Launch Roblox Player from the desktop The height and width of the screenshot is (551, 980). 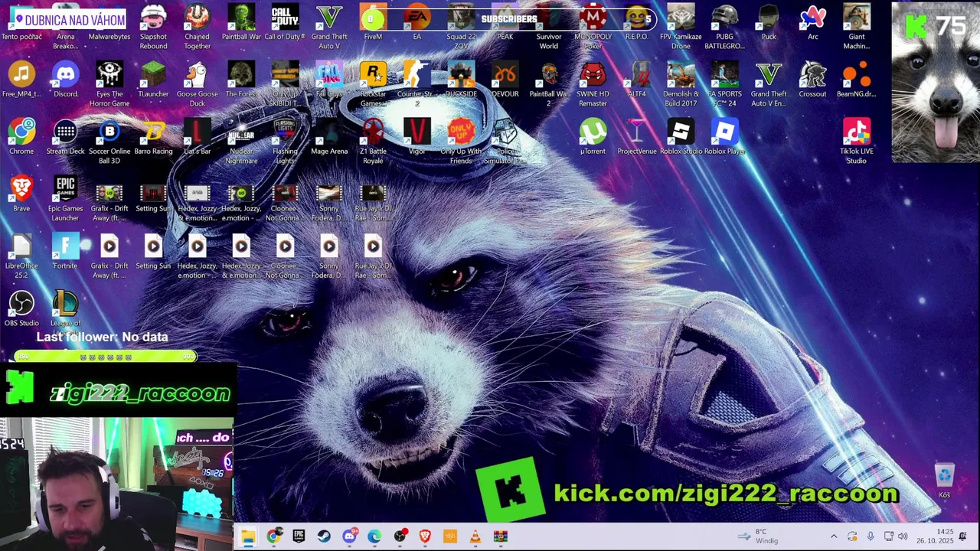click(724, 138)
